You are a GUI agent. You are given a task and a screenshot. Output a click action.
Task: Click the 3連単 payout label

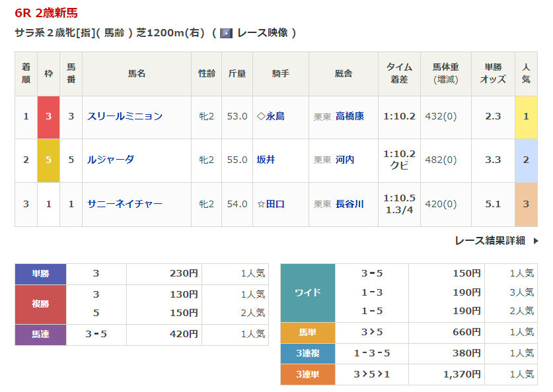click(307, 374)
